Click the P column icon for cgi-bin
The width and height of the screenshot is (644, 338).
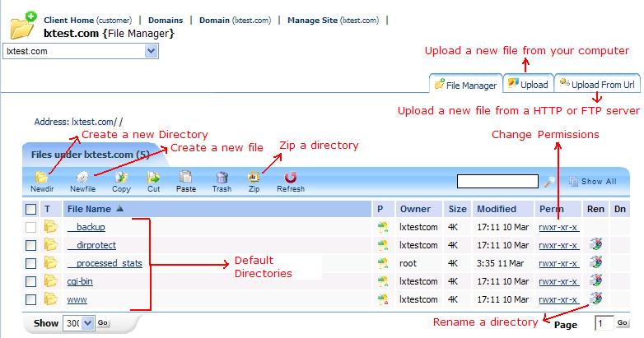pos(383,281)
